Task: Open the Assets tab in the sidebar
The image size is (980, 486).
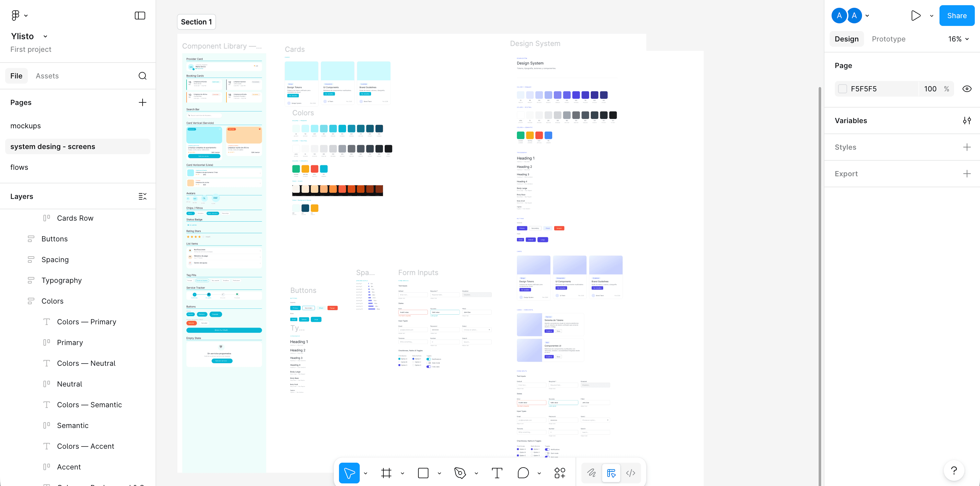Action: pos(47,76)
